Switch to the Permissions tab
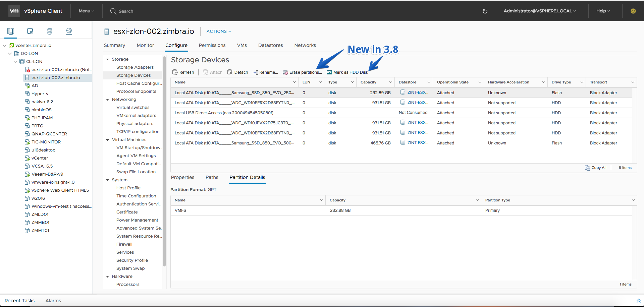 (212, 46)
